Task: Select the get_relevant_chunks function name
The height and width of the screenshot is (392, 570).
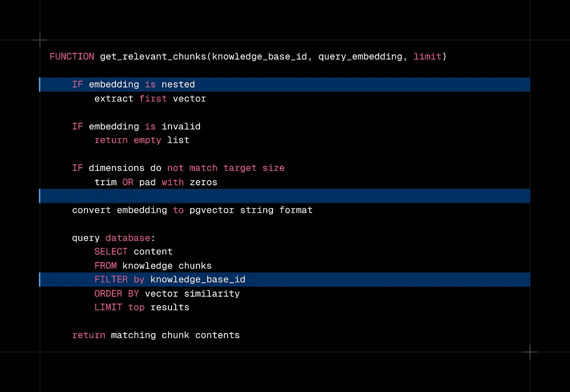Action: point(153,56)
